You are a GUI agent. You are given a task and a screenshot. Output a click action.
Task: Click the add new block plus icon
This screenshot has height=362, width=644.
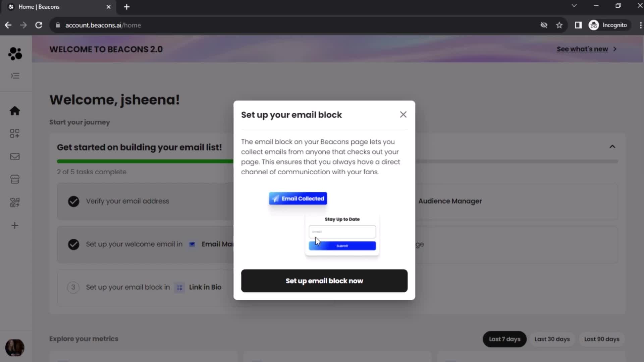click(x=15, y=226)
